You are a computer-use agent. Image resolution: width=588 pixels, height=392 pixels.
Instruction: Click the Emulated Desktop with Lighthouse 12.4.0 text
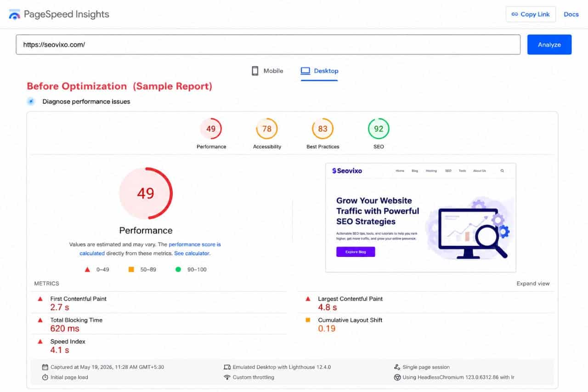coord(282,367)
